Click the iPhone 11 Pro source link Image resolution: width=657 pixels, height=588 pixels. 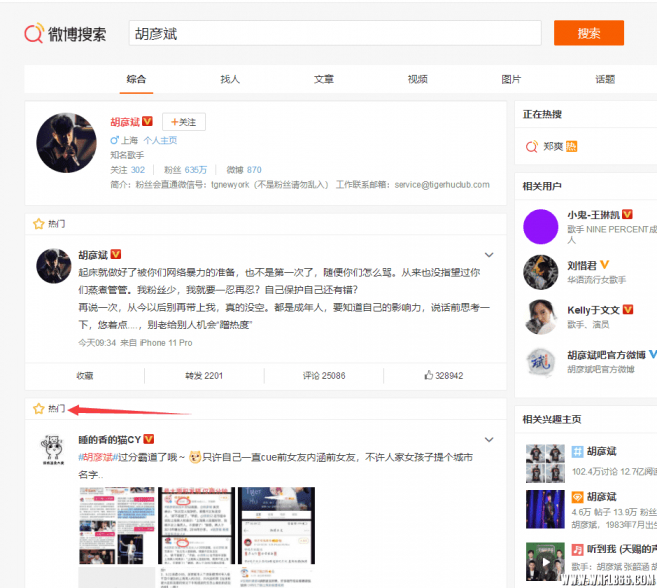pos(166,343)
